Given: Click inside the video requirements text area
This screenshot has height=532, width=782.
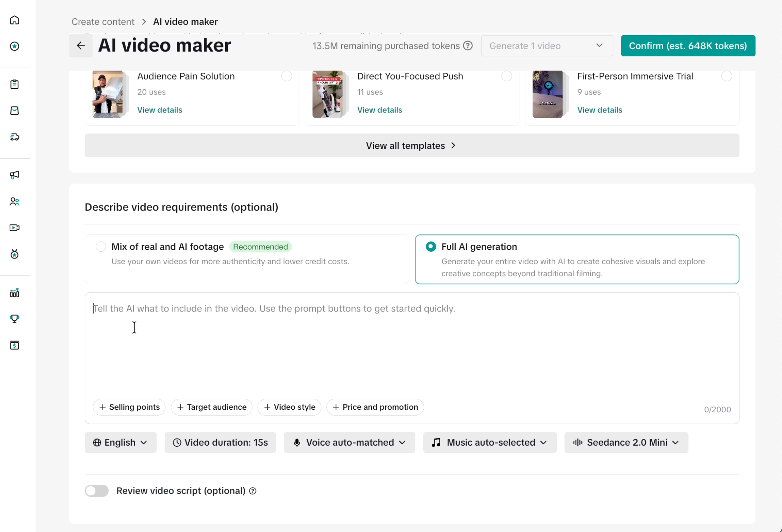Looking at the screenshot, I should pyautogui.click(x=412, y=344).
